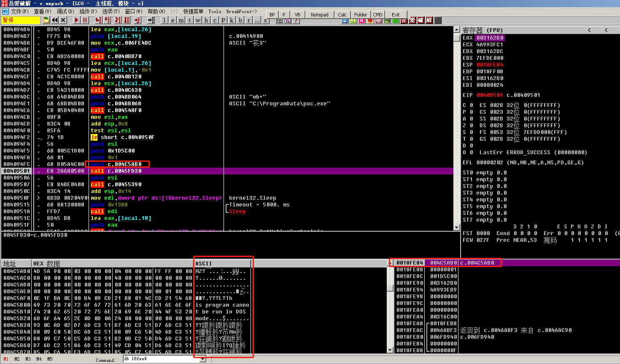
Task: Click the Folder button
Action: click(x=361, y=15)
